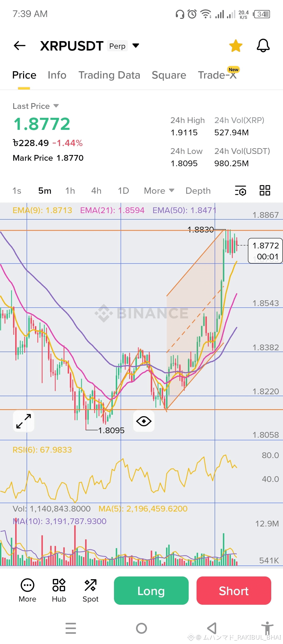Toggle the yellow favorite star
This screenshot has height=644, width=283.
[236, 46]
